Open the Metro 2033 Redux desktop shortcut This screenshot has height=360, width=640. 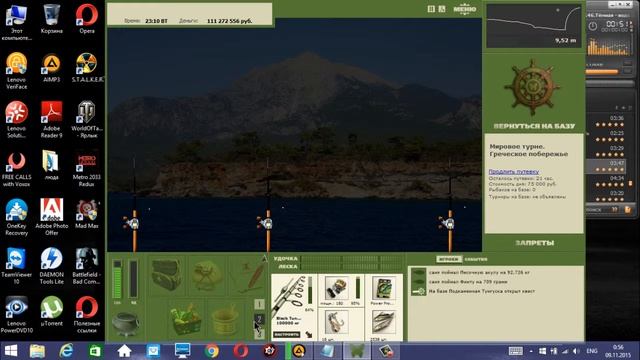point(87,169)
